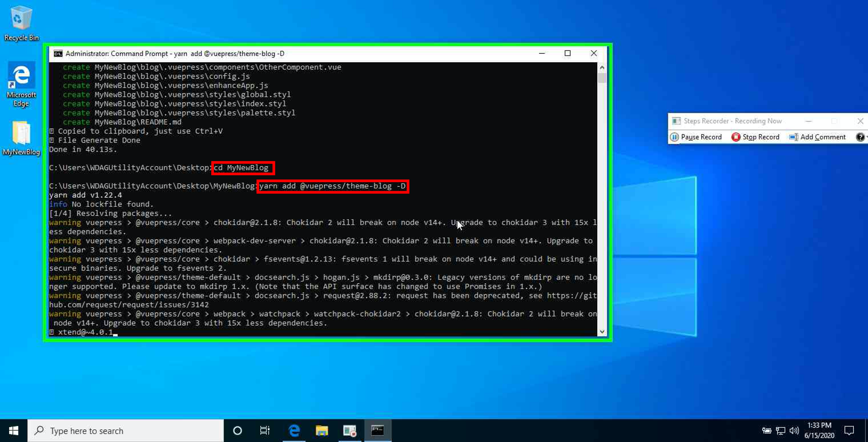Click the Command Prompt title bar icon
The height and width of the screenshot is (442, 868).
(x=58, y=53)
